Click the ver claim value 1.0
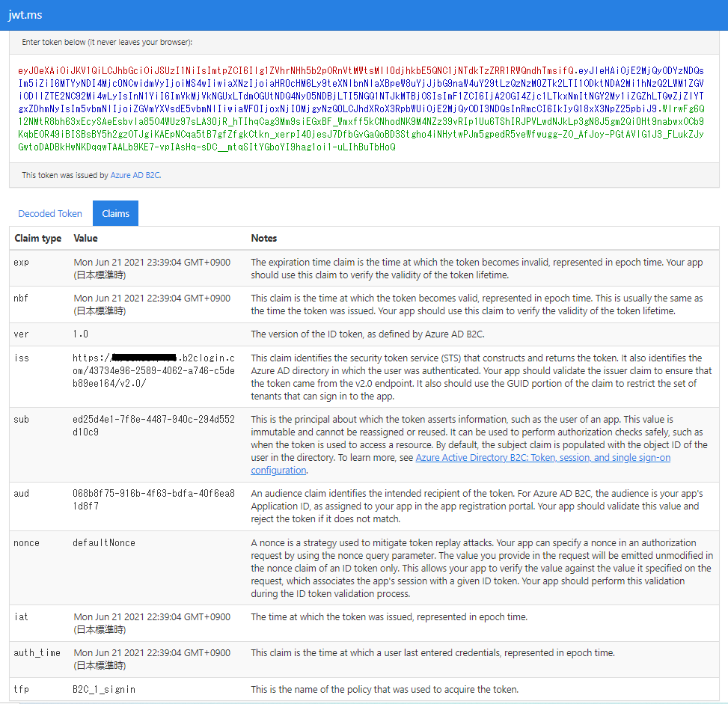728x704 pixels. pos(80,334)
